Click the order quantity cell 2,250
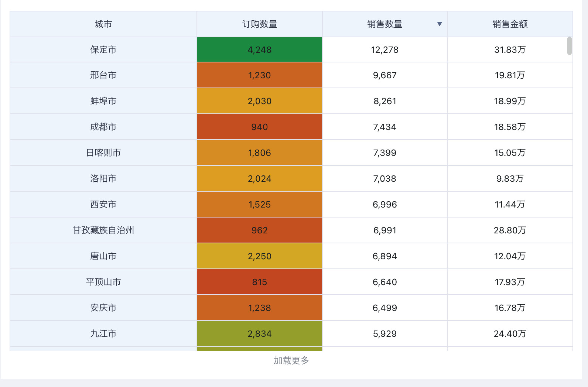Screen dimensions: 588x387 (260, 256)
